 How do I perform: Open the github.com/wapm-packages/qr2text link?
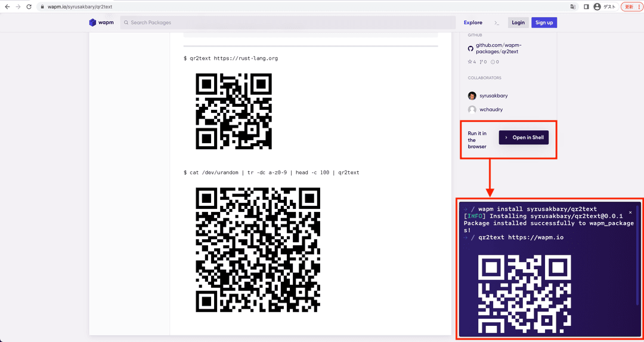[498, 48]
